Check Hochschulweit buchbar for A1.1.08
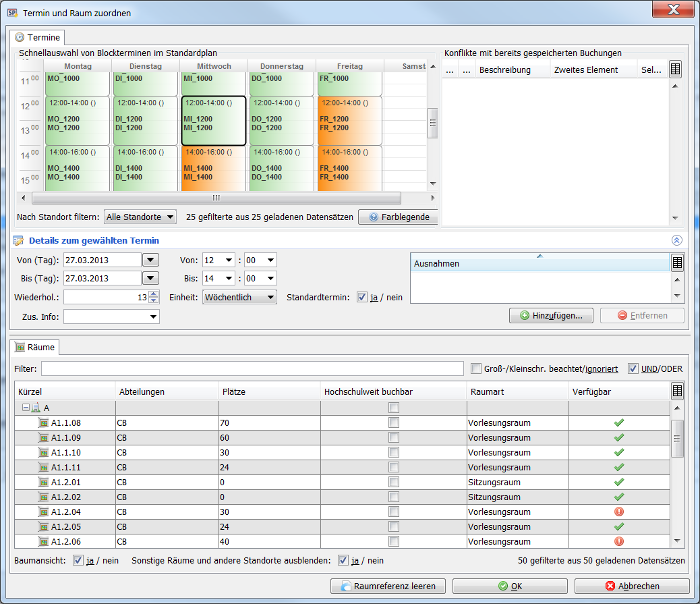Image resolution: width=700 pixels, height=604 pixels. 393,423
